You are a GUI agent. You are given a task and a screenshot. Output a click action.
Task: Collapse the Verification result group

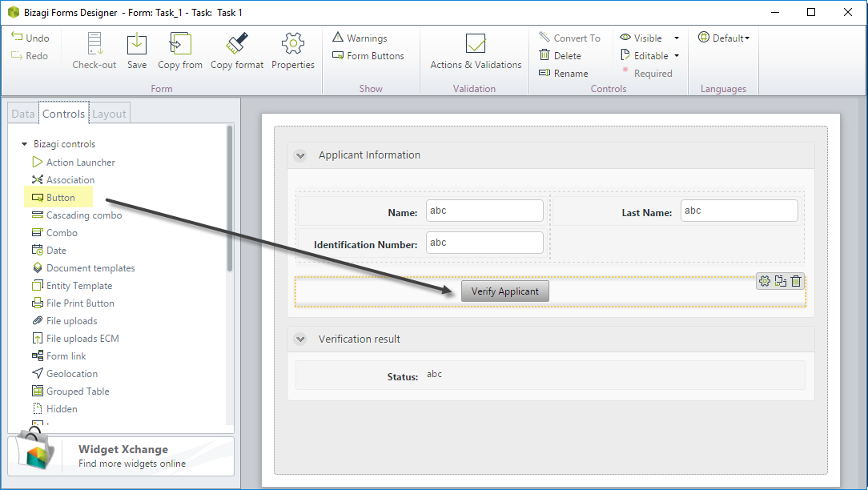pos(300,339)
